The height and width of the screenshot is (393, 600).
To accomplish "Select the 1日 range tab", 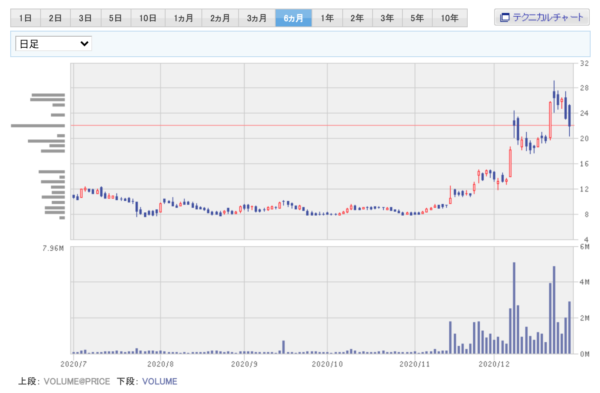I will tap(25, 18).
